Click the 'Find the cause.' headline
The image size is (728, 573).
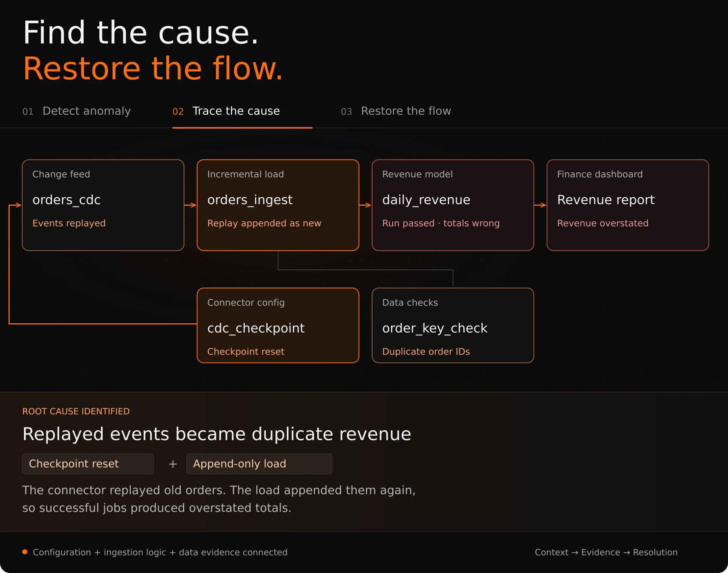point(141,33)
